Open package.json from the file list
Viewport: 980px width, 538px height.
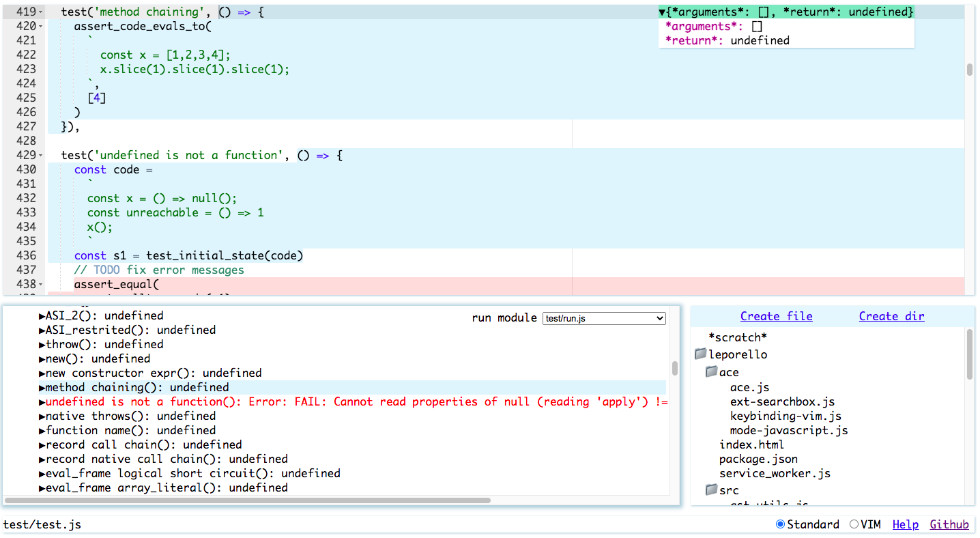click(x=758, y=459)
